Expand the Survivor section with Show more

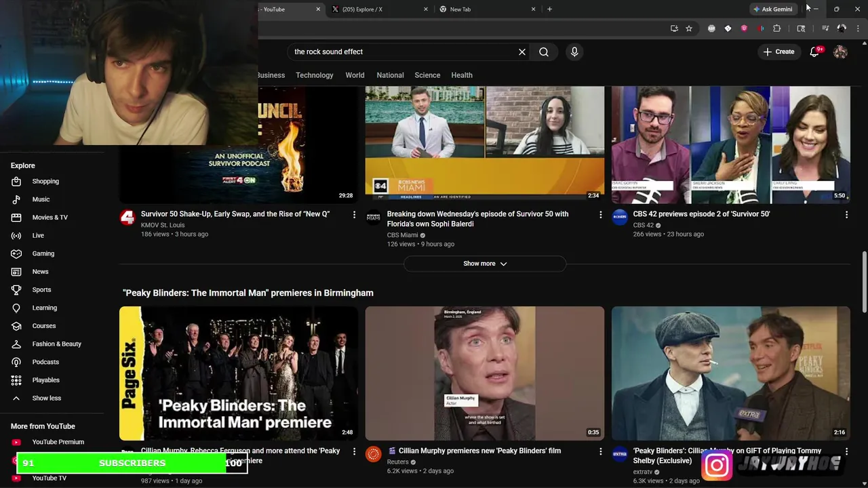pyautogui.click(x=485, y=264)
